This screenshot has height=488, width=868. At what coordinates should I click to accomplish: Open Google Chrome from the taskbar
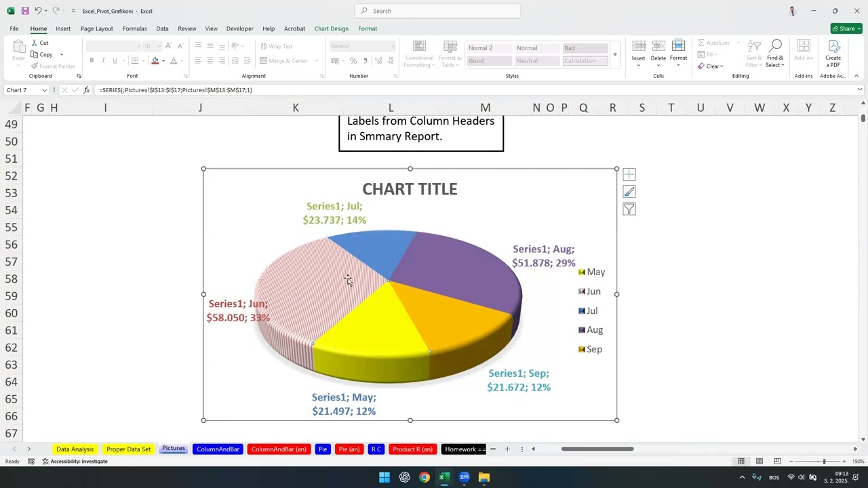425,477
